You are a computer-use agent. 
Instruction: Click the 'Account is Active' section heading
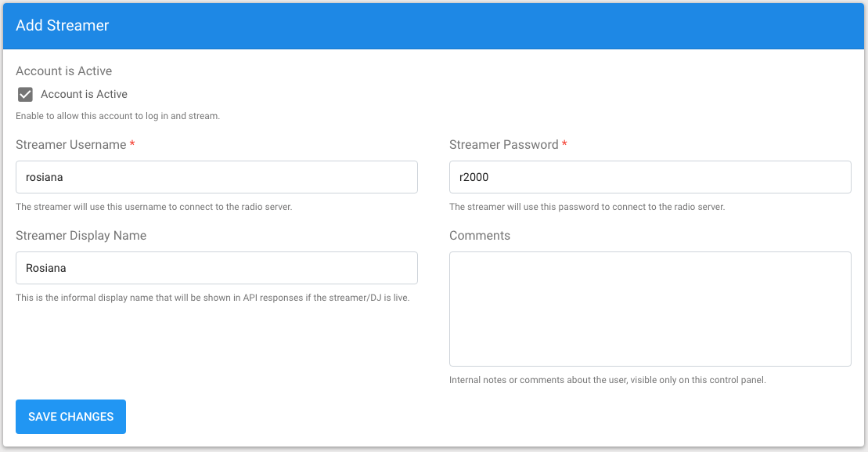[63, 71]
